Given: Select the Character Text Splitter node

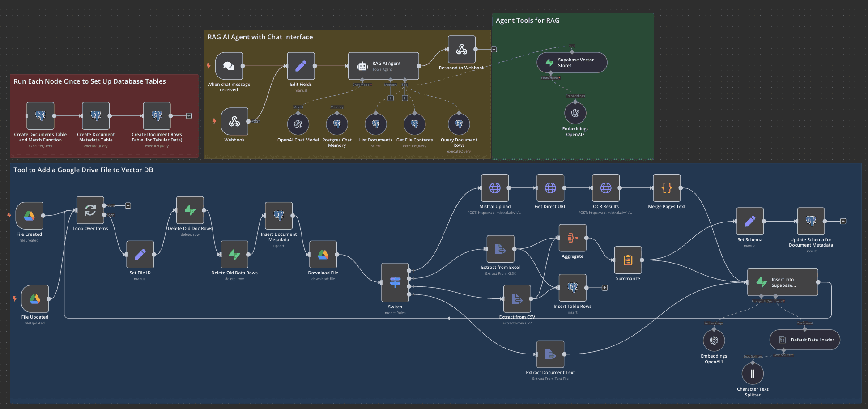Looking at the screenshot, I should click(x=753, y=374).
